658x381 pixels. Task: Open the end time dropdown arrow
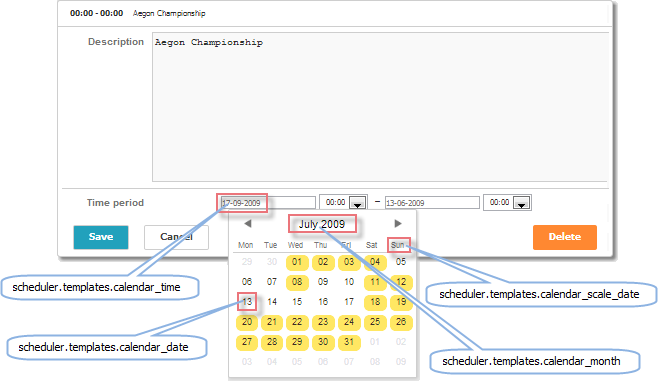[522, 204]
